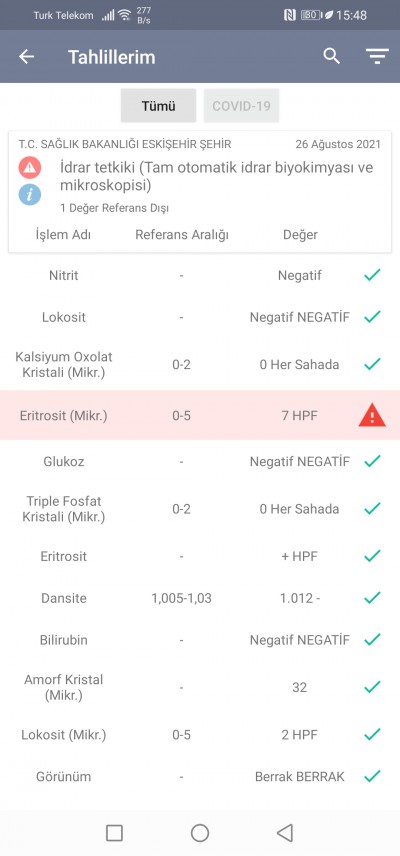This screenshot has height=856, width=400.
Task: Tap red alert triangle on Eritrosit row
Action: point(372,416)
